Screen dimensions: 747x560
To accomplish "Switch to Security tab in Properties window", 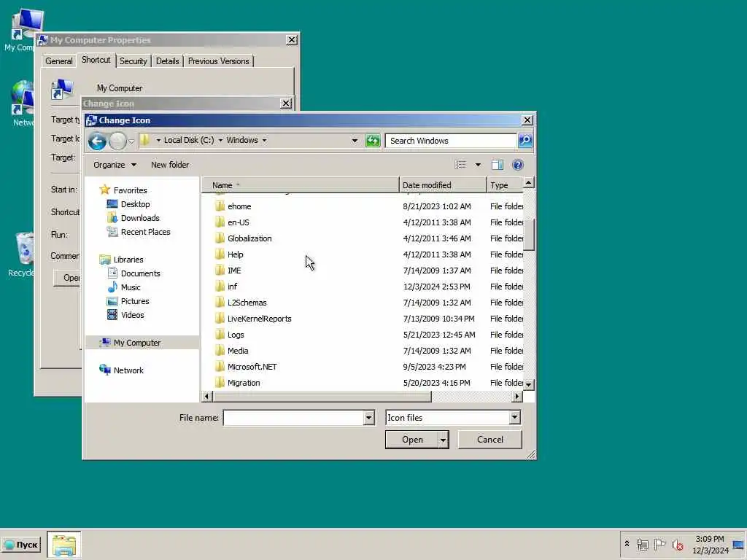I will 133,61.
